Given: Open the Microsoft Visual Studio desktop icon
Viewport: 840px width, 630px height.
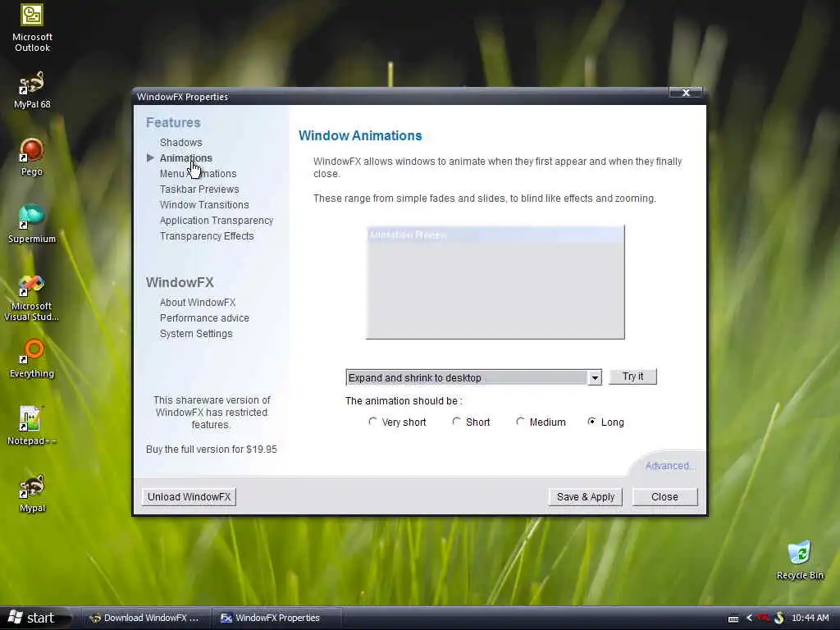Looking at the screenshot, I should click(x=32, y=299).
